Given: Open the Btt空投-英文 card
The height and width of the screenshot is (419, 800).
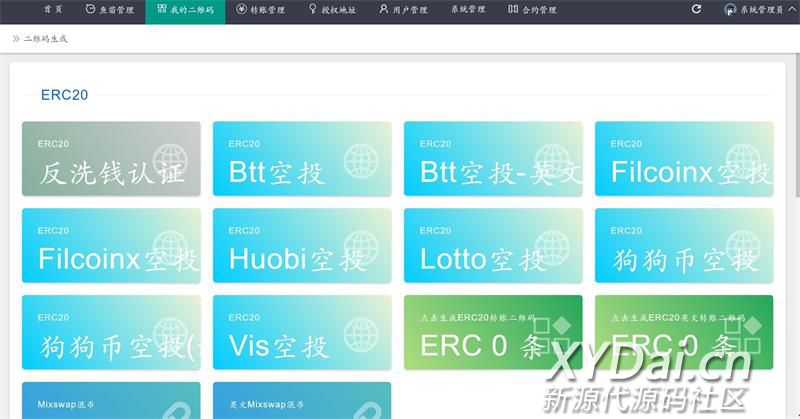Looking at the screenshot, I should [493, 159].
